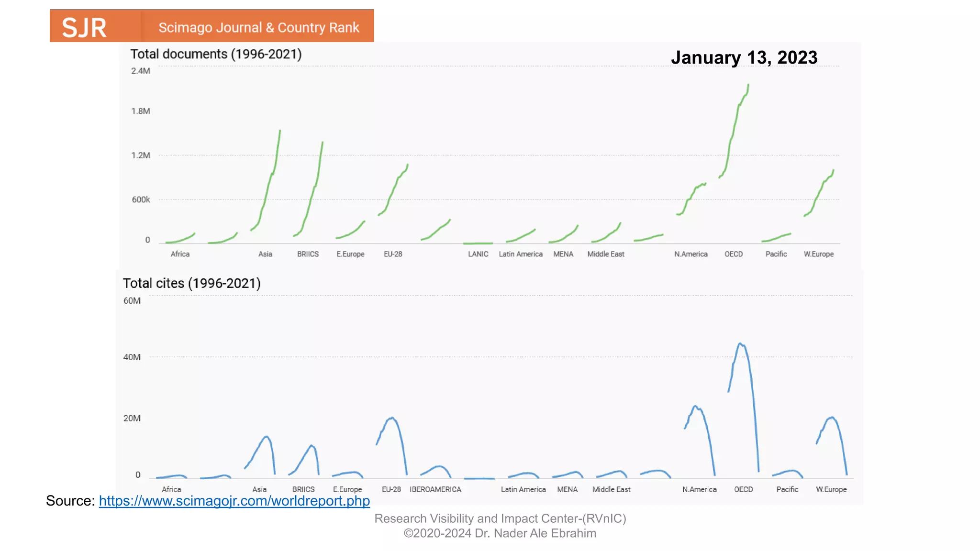Click the Middle East label in documents chart
The image size is (980, 551).
pos(605,254)
